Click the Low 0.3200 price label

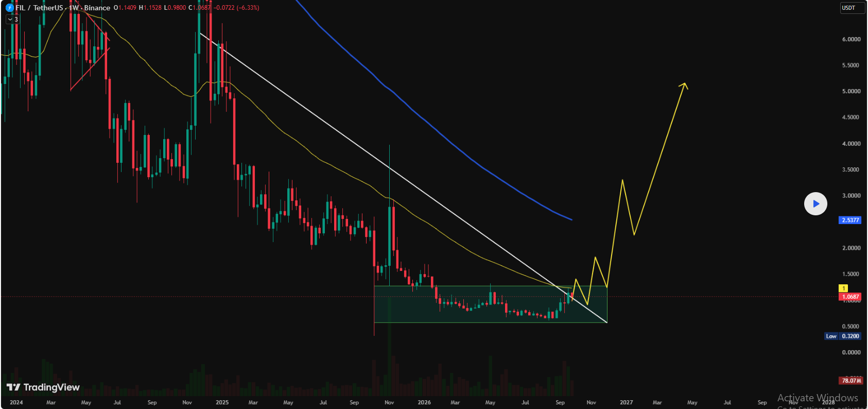843,336
